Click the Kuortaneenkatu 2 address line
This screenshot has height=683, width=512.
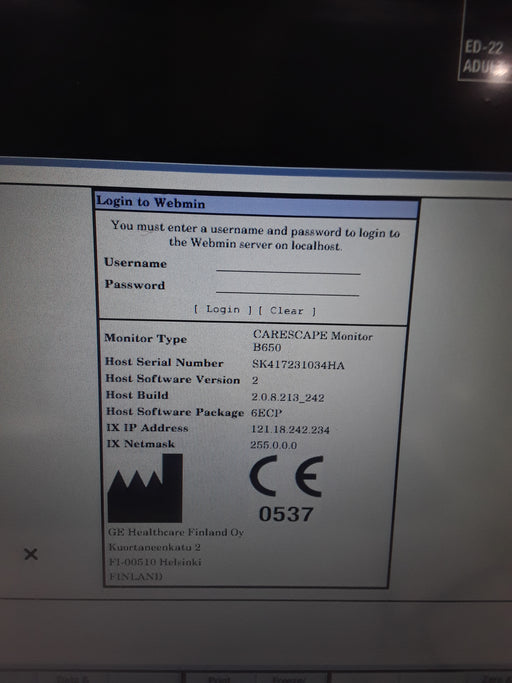click(155, 547)
